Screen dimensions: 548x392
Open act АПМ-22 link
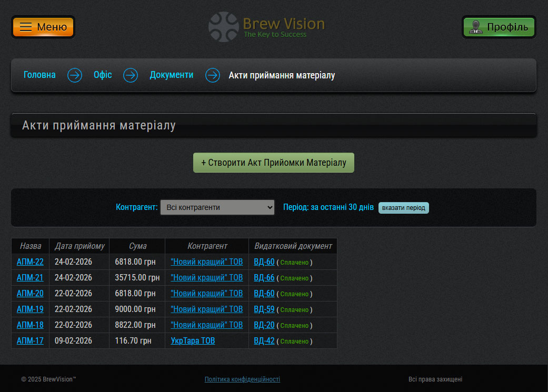click(30, 262)
